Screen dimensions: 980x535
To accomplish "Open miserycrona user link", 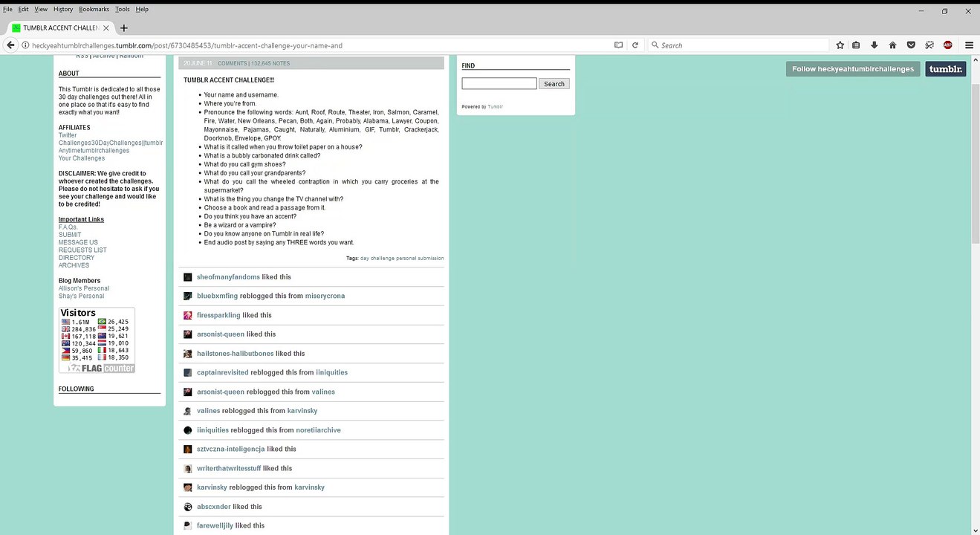I will [x=325, y=296].
